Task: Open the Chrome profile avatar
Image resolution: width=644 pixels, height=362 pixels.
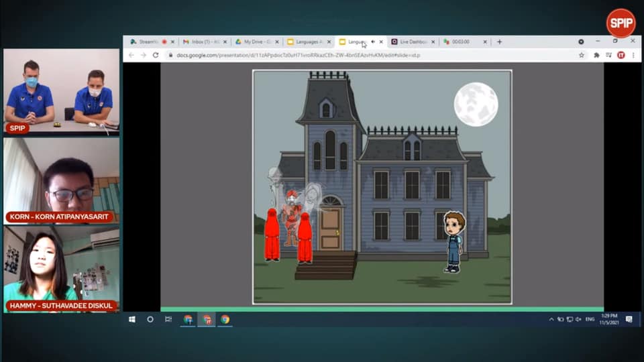Action: 621,55
